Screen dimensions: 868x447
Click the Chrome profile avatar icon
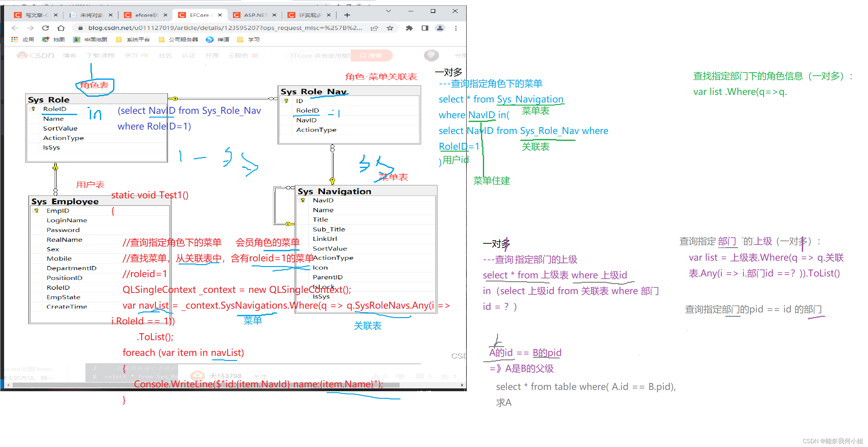(440, 28)
